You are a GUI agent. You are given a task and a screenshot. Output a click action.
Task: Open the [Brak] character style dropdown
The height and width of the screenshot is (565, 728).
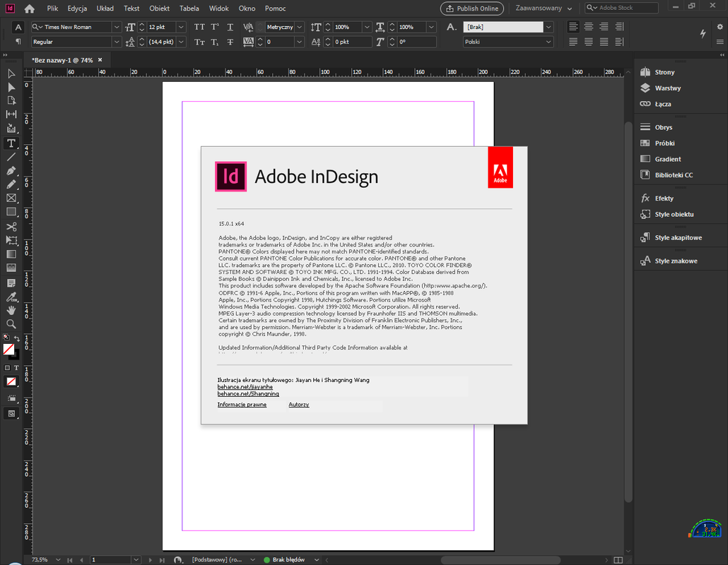point(548,27)
